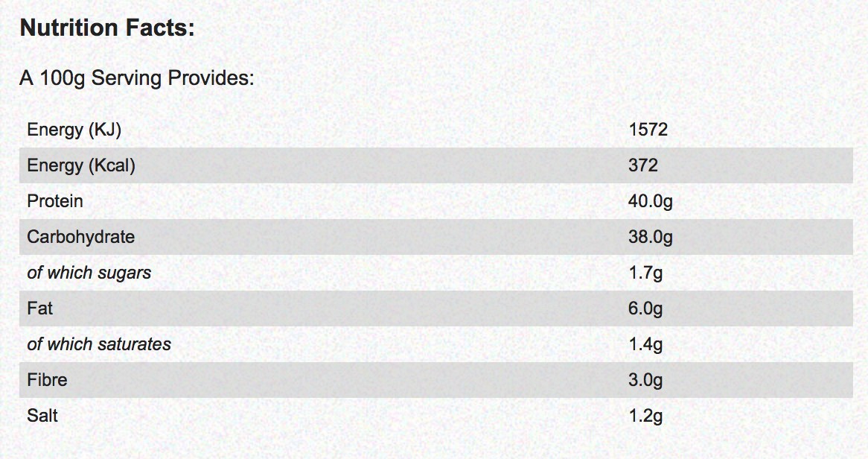Click the 40.0g protein value
868x459 pixels.
(650, 201)
